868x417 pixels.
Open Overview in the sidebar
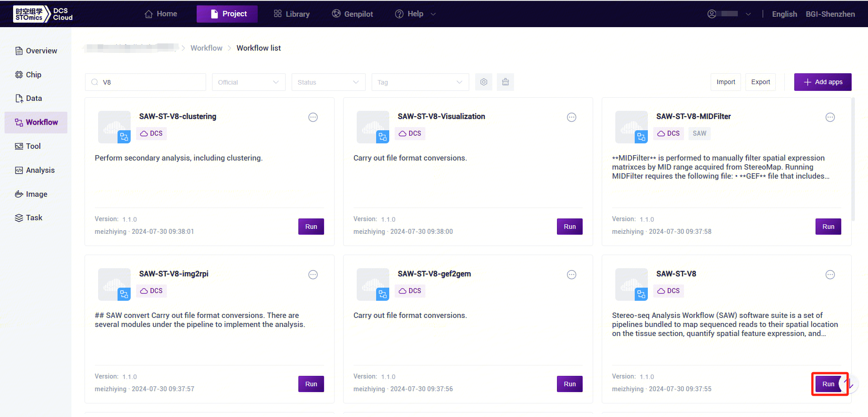[36, 51]
